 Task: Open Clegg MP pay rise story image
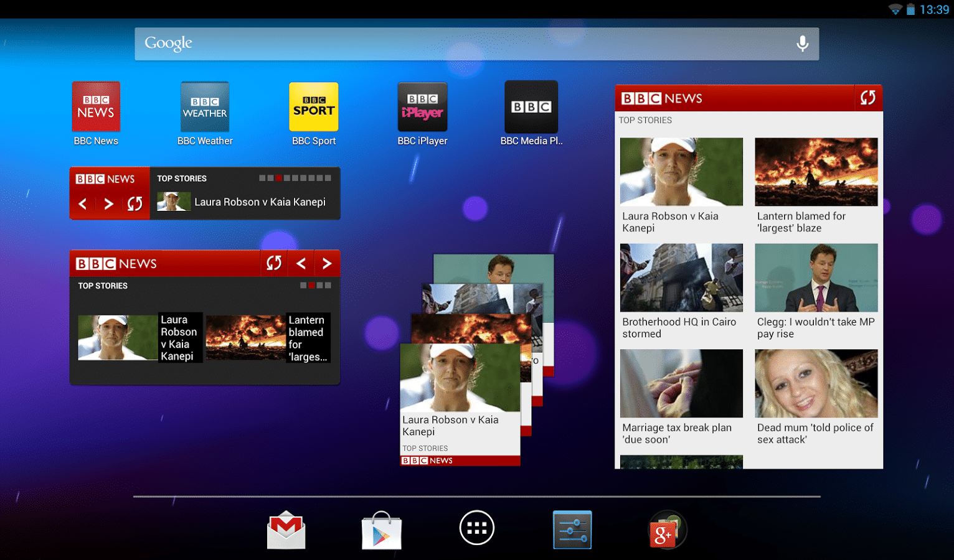click(816, 278)
